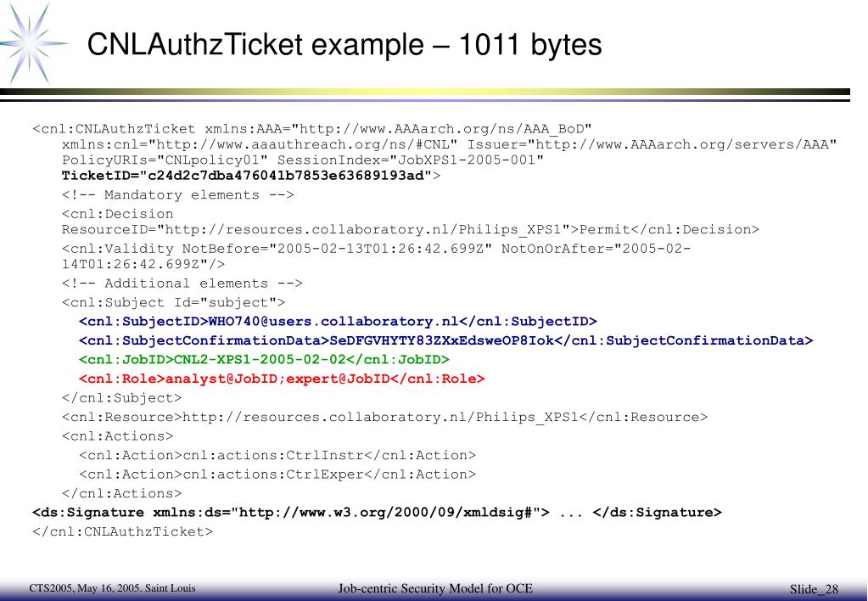Click the '14T01:26:42.699Z"/>' continuation line
This screenshot has height=601, width=868.
143,264
